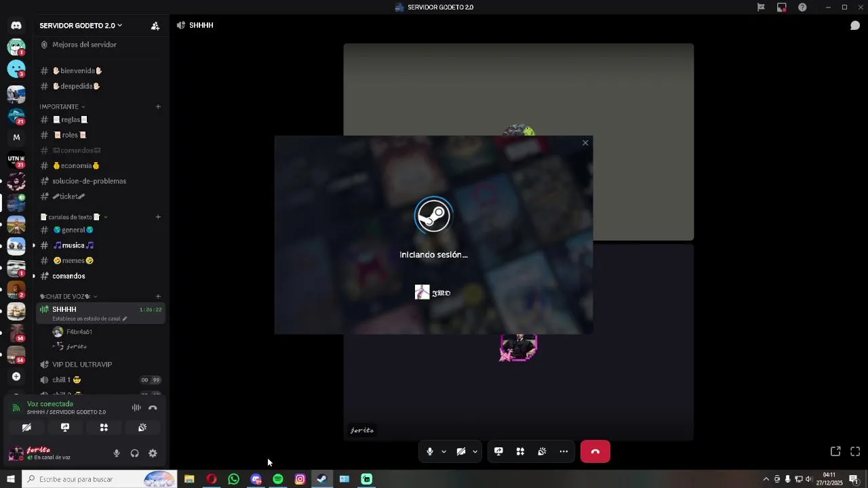This screenshot has height=488, width=868.
Task: Open Steam from taskbar
Action: 322,479
